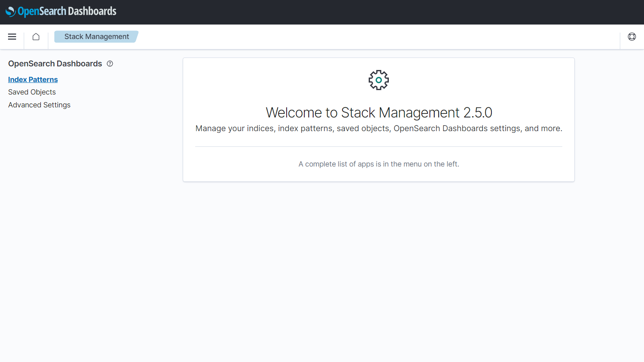The width and height of the screenshot is (644, 362).
Task: Click the gear icon in welcome panel
Action: click(x=378, y=80)
